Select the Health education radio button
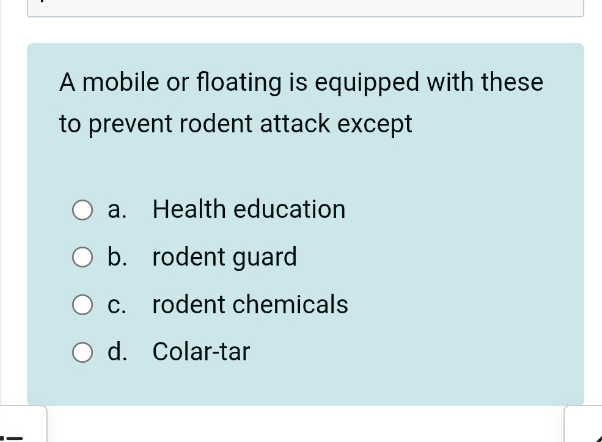 coord(83,210)
